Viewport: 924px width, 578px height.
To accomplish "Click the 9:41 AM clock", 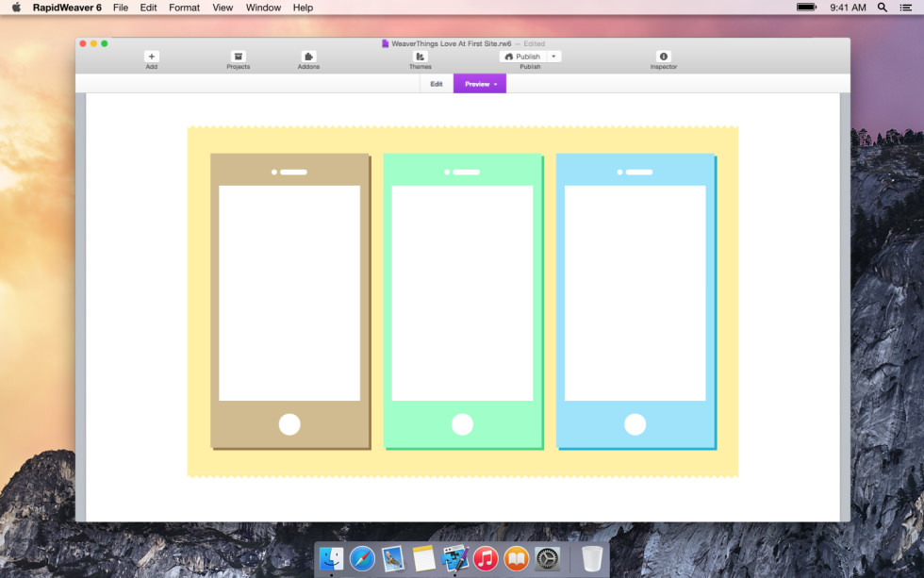I will (x=848, y=8).
